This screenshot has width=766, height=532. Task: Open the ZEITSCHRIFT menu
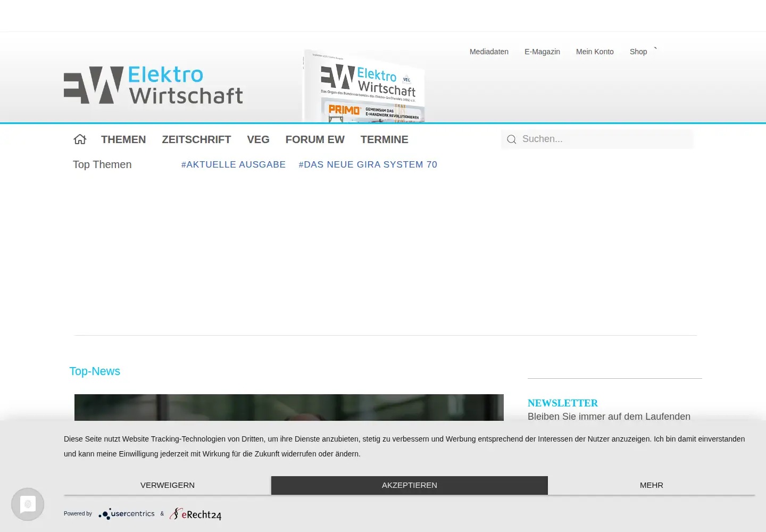coord(196,139)
